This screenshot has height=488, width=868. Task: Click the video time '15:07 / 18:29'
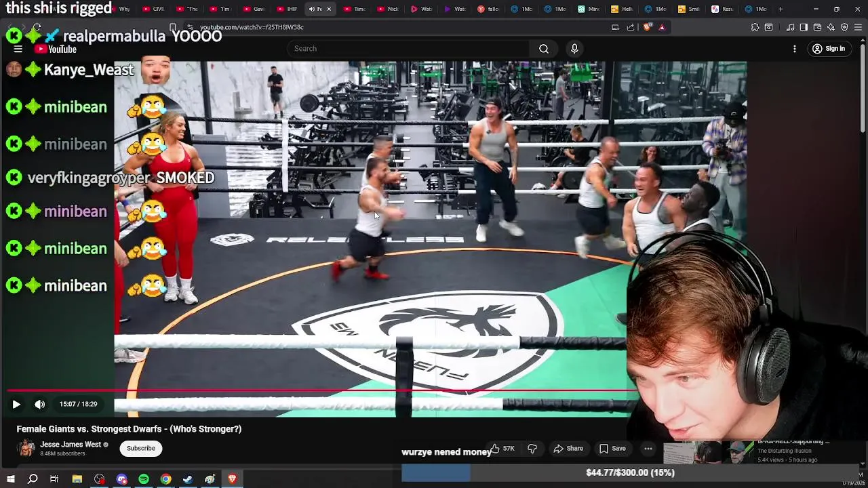point(78,404)
